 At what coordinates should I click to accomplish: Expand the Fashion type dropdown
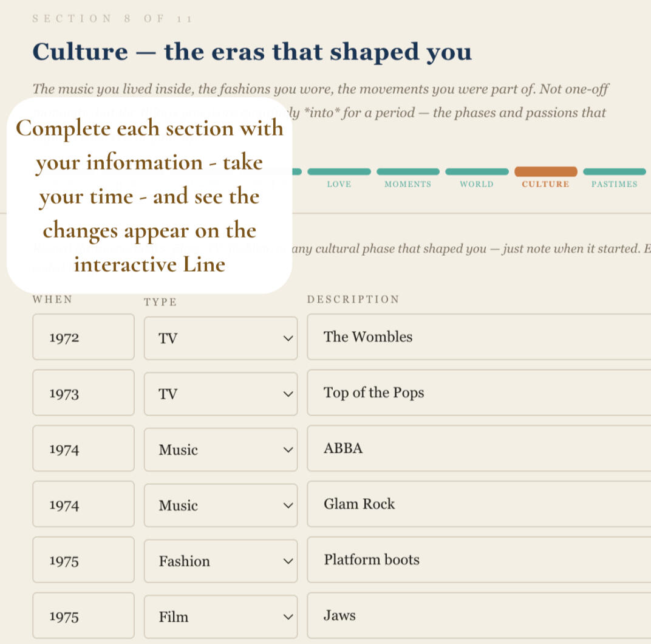pyautogui.click(x=220, y=561)
